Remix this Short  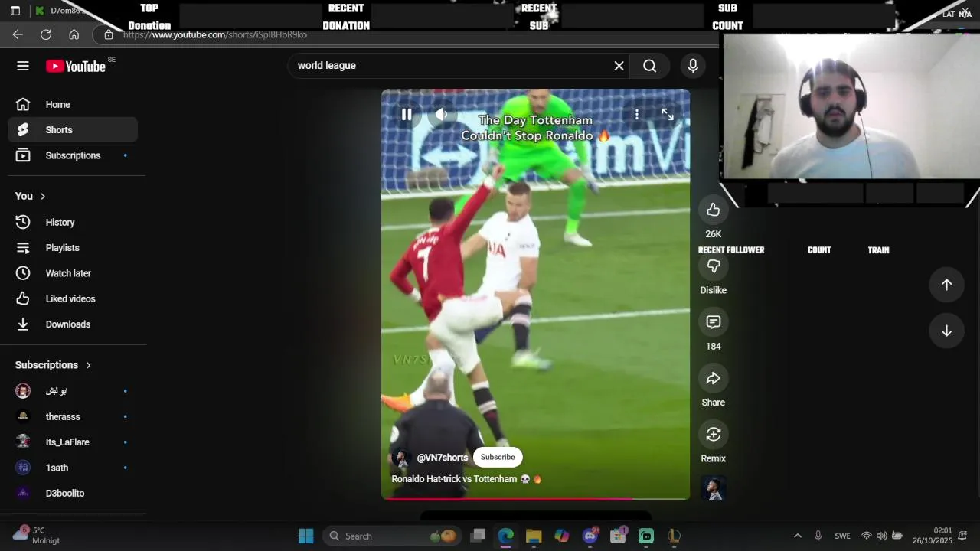pos(714,435)
